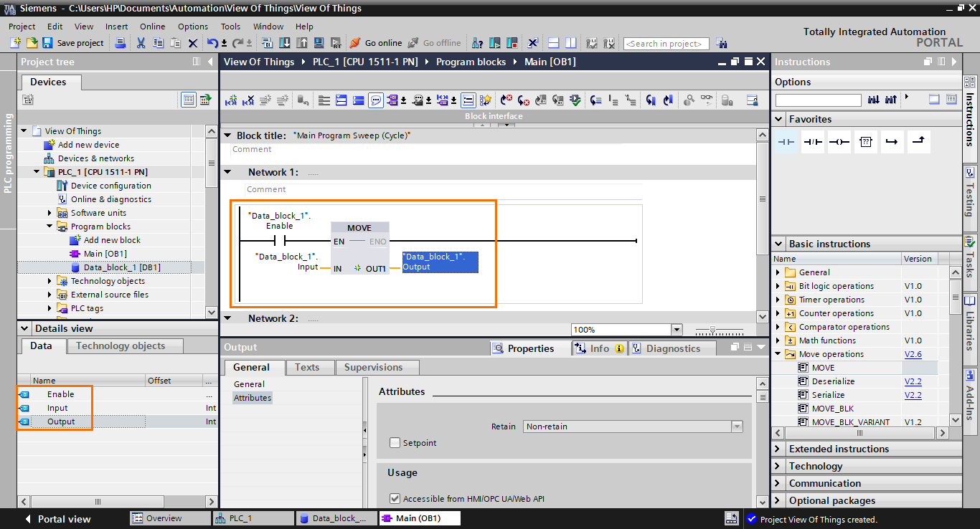Collapse the Block title section
The width and height of the screenshot is (980, 529).
tap(228, 135)
